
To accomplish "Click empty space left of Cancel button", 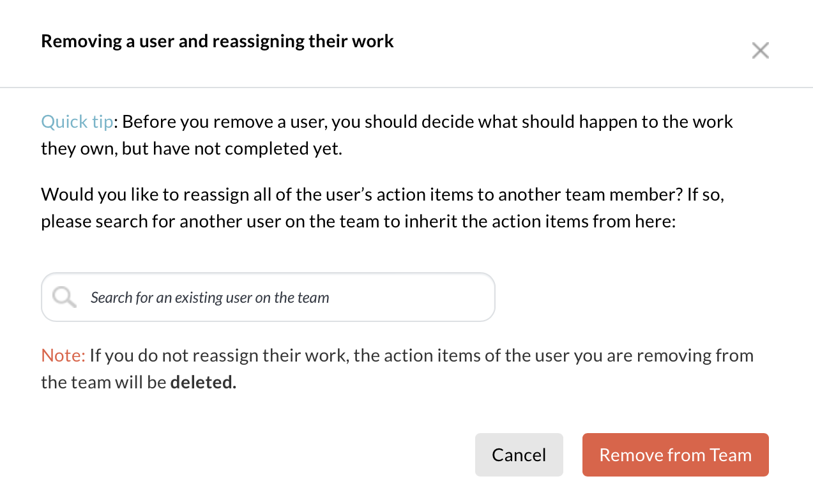I will pyautogui.click(x=255, y=455).
